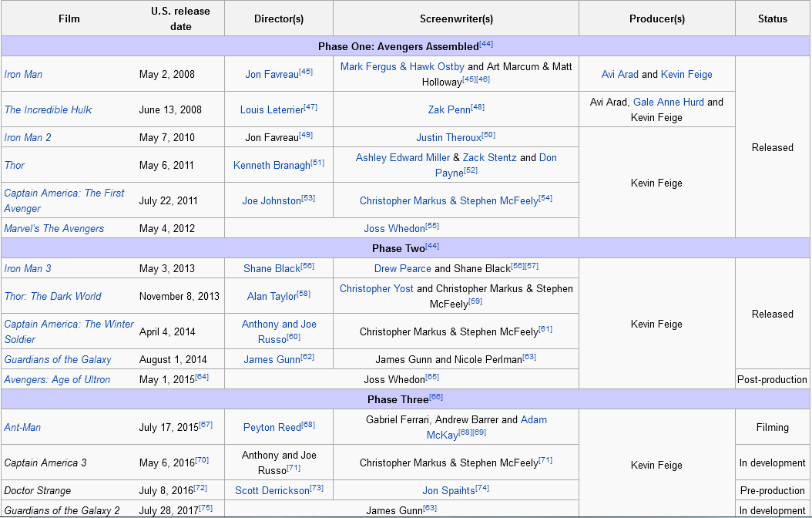This screenshot has width=812, height=518.
Task: Click the U.S. release date column header
Action: pyautogui.click(x=180, y=18)
